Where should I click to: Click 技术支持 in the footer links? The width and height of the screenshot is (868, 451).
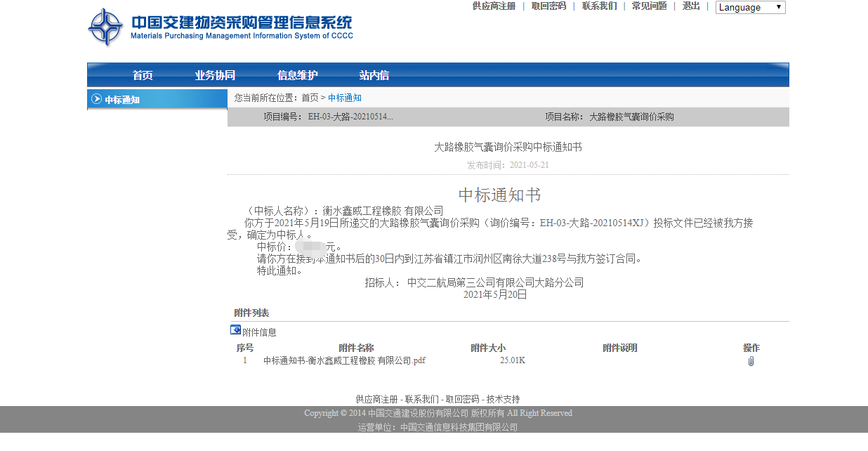pyautogui.click(x=503, y=399)
